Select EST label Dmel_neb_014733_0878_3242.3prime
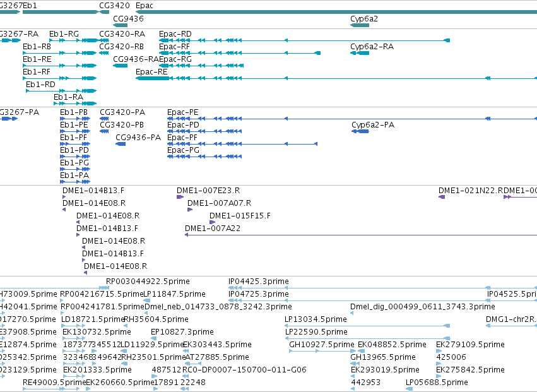The image size is (537, 392). tap(218, 306)
